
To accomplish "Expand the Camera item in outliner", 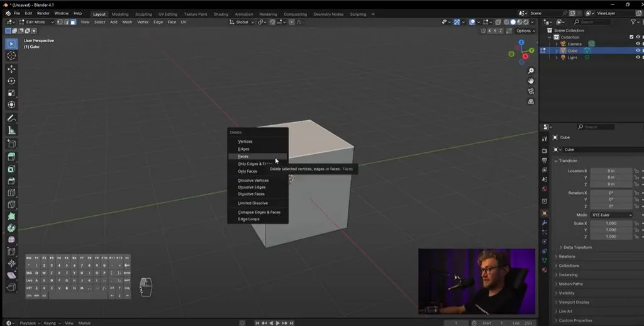I will [x=557, y=44].
